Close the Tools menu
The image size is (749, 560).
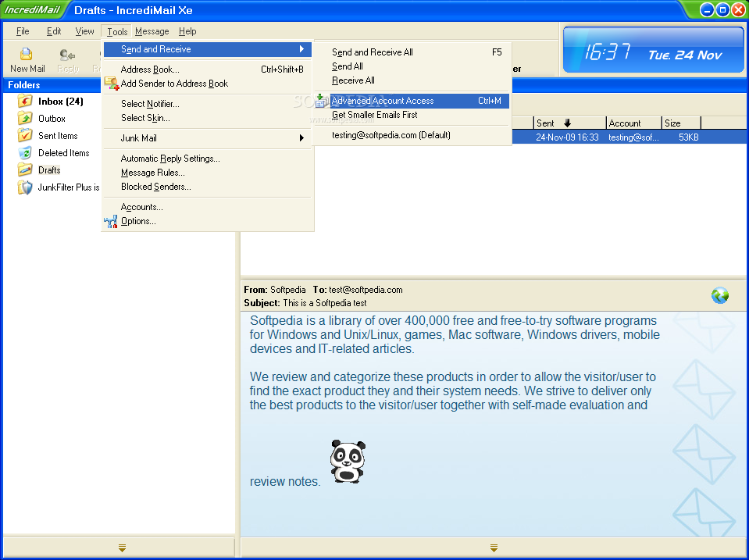[x=117, y=31]
